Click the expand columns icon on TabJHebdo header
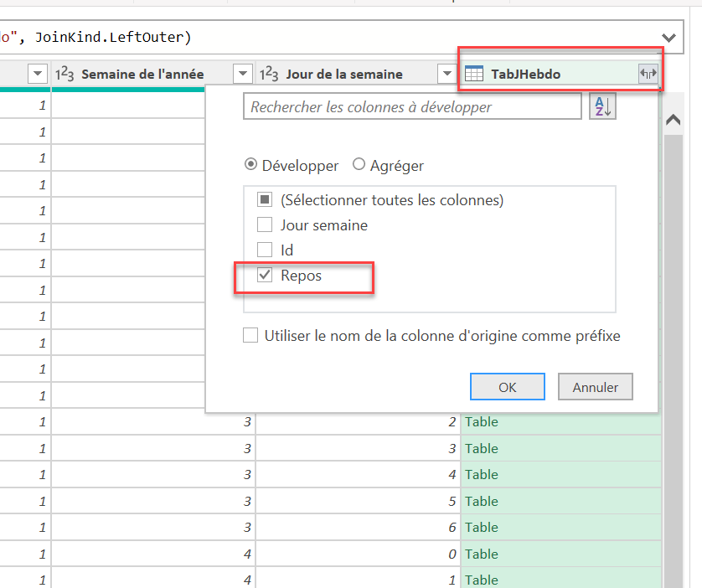The image size is (702, 588). [x=648, y=74]
